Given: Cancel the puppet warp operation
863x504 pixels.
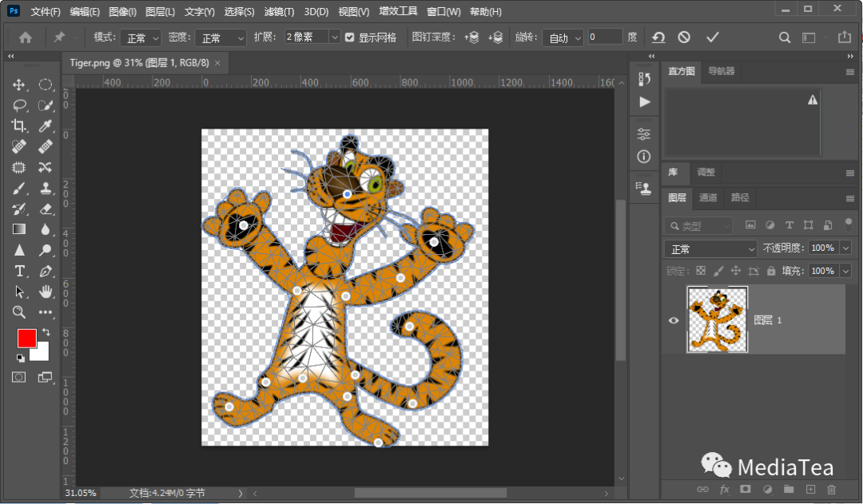Looking at the screenshot, I should pyautogui.click(x=684, y=38).
